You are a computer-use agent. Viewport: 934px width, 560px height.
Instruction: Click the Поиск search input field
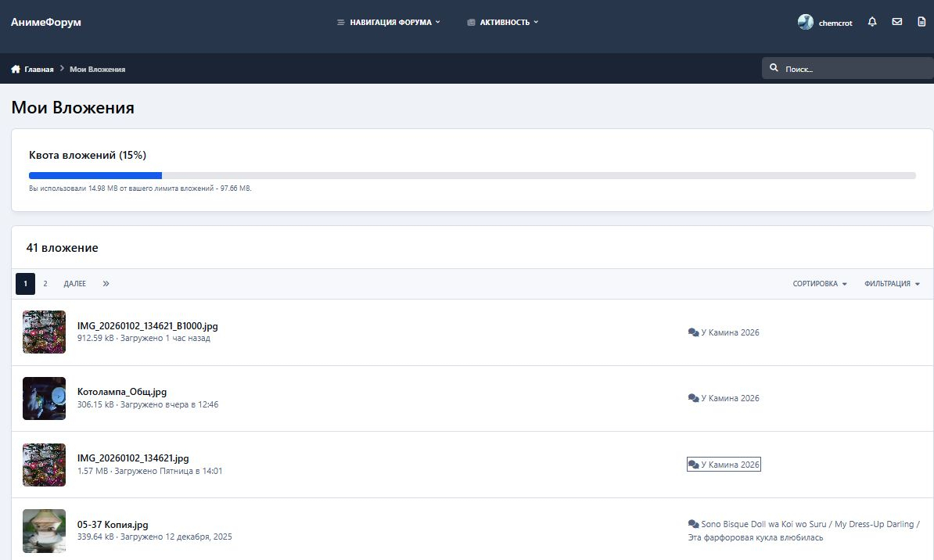point(853,69)
